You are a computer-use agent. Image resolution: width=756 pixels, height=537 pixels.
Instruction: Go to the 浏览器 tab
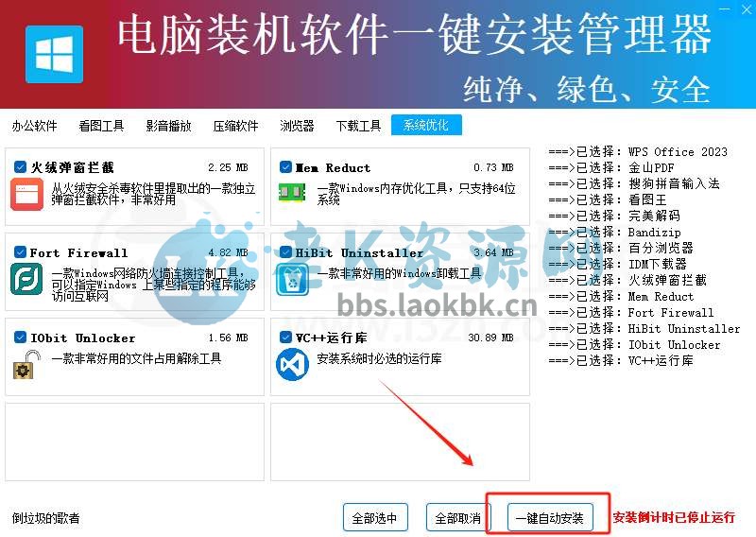click(297, 126)
